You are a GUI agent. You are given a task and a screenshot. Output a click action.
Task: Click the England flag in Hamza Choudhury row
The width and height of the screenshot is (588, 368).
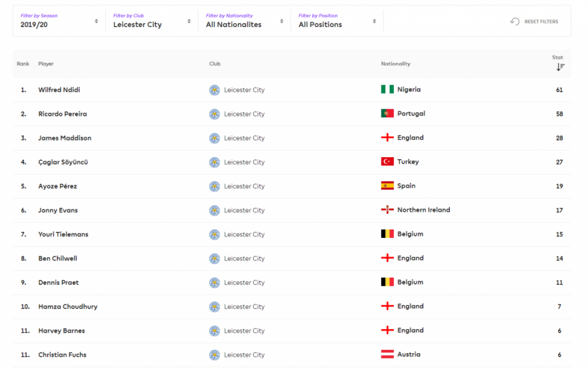[x=387, y=306]
